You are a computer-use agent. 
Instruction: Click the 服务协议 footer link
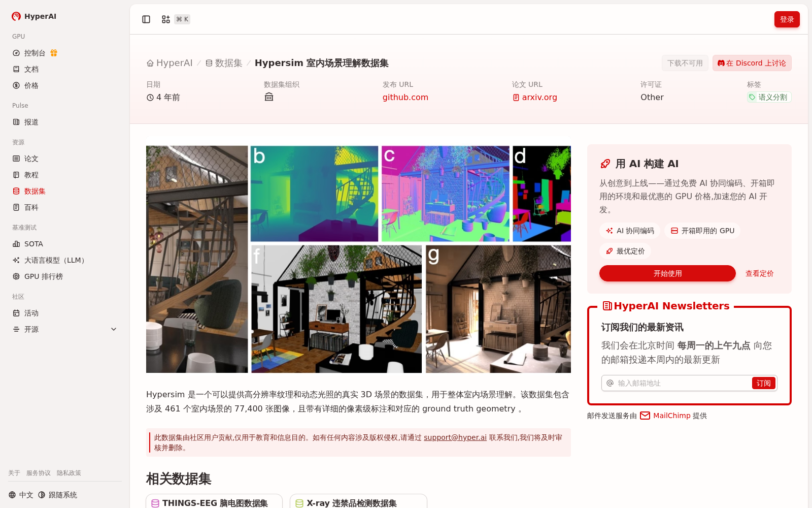point(39,473)
